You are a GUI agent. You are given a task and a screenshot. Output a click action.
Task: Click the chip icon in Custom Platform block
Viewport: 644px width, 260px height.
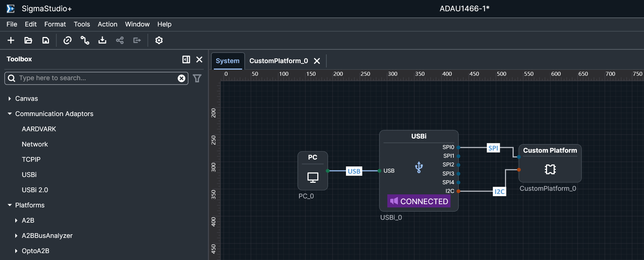[x=550, y=169]
